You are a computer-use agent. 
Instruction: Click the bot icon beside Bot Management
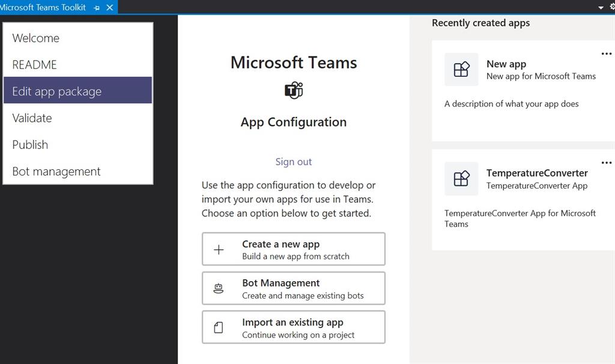click(219, 289)
